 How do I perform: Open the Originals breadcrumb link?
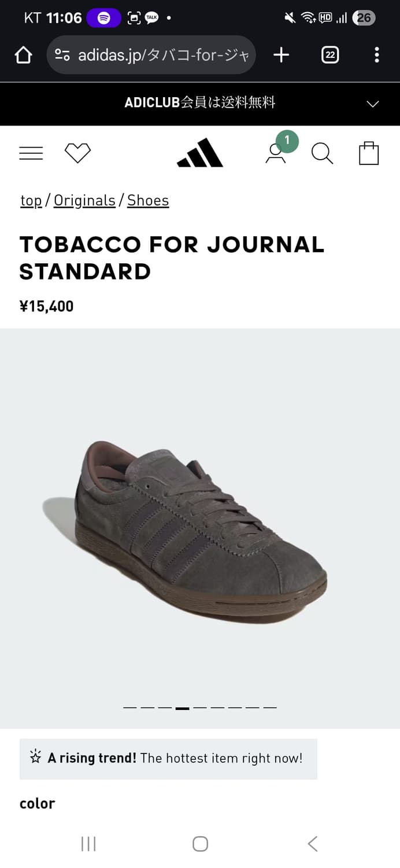[84, 201]
